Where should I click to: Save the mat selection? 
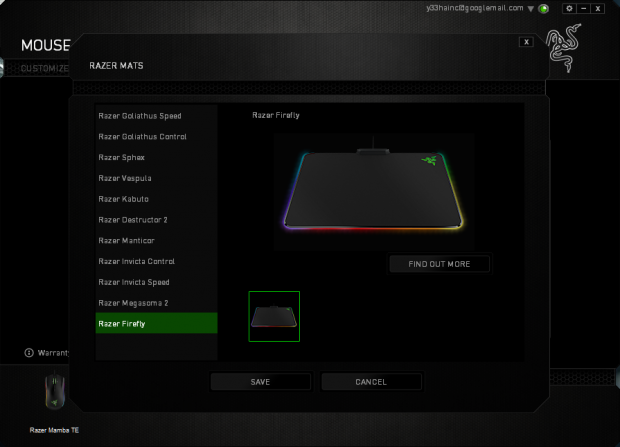[260, 382]
